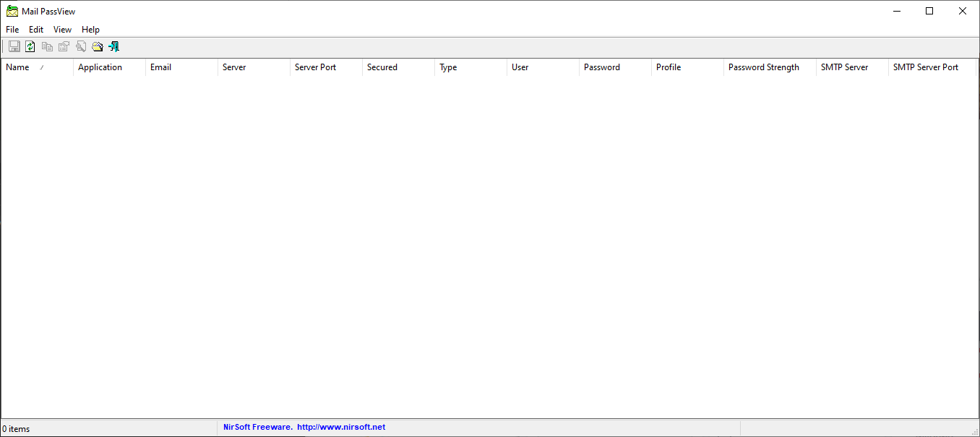
Task: Open the Properties toolbar icon
Action: click(64, 47)
